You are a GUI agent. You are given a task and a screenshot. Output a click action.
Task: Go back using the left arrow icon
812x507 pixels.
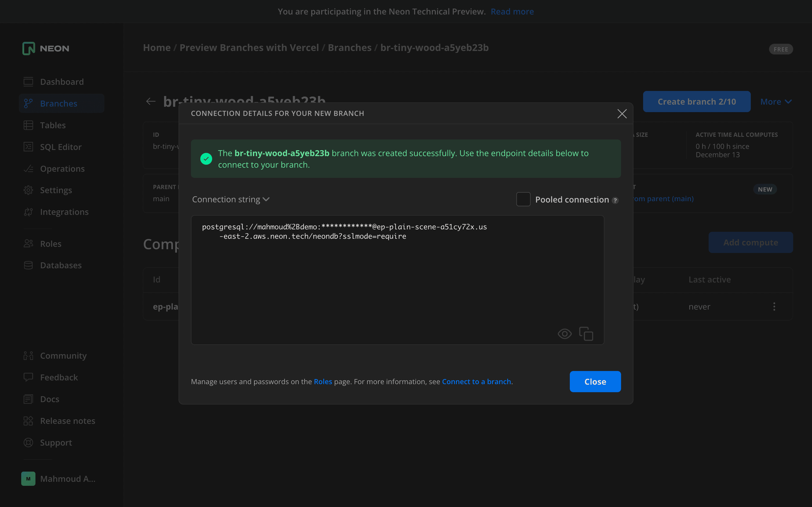[151, 101]
